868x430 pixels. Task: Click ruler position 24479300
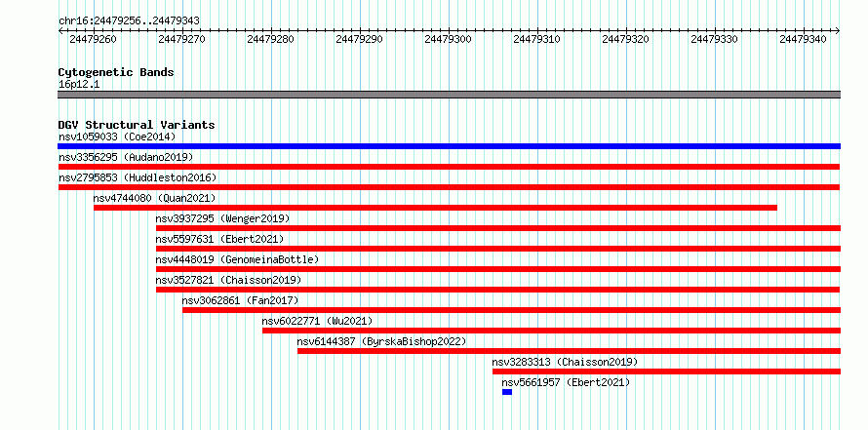pyautogui.click(x=448, y=39)
